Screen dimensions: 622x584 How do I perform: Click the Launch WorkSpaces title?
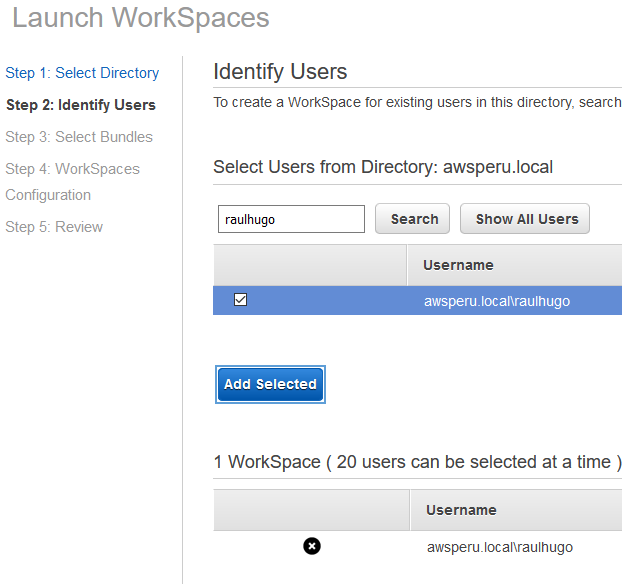point(141,18)
